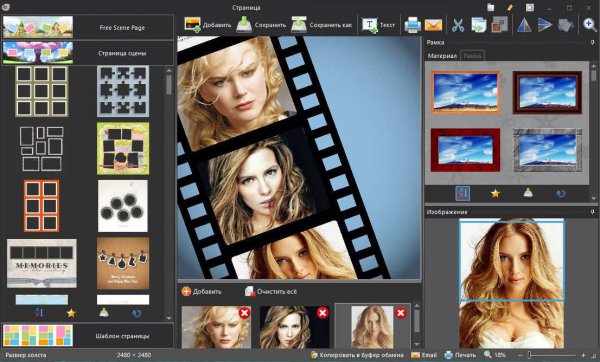This screenshot has height=362, width=600.
Task: Click the copy pages icon in toolbar
Action: (478, 25)
